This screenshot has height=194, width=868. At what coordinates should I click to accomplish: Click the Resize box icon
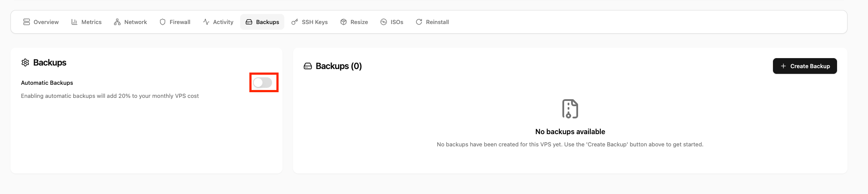[344, 22]
